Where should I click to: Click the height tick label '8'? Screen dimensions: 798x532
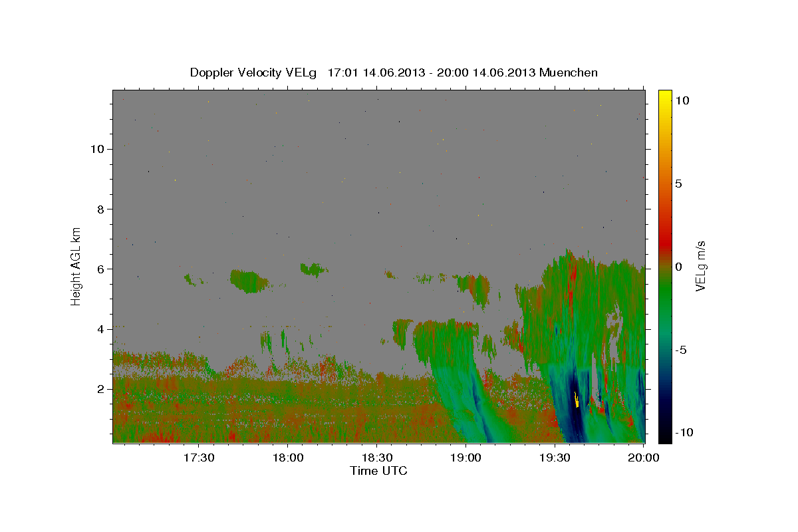pos(101,209)
